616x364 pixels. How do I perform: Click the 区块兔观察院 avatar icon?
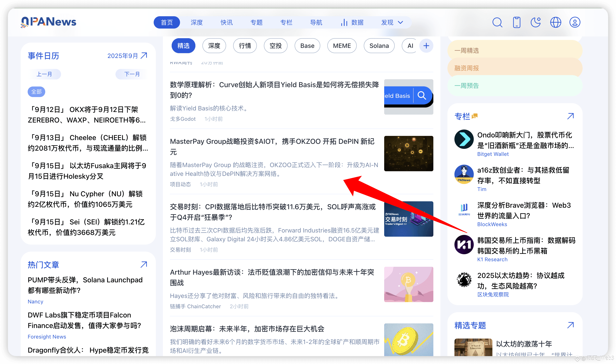click(464, 280)
